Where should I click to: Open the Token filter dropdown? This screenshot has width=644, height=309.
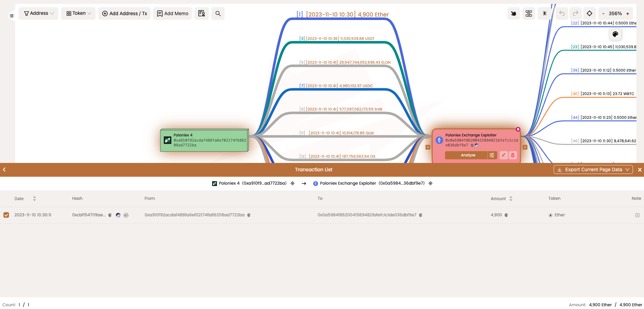tap(78, 13)
